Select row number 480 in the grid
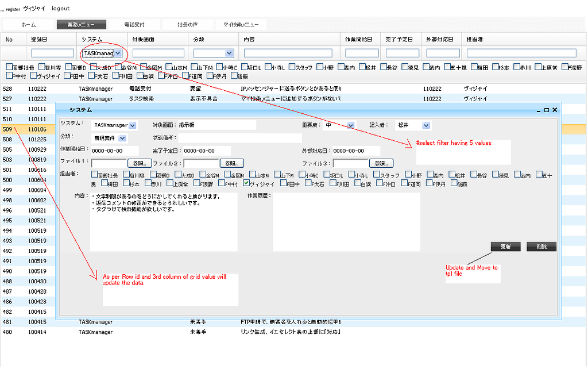The width and height of the screenshot is (588, 369). coord(7,332)
